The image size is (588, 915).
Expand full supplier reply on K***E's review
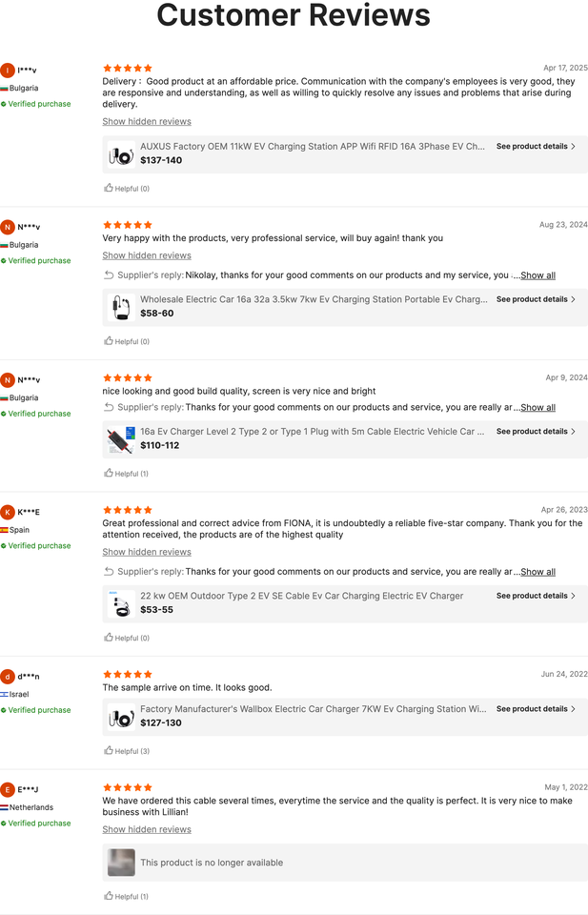[537, 573]
